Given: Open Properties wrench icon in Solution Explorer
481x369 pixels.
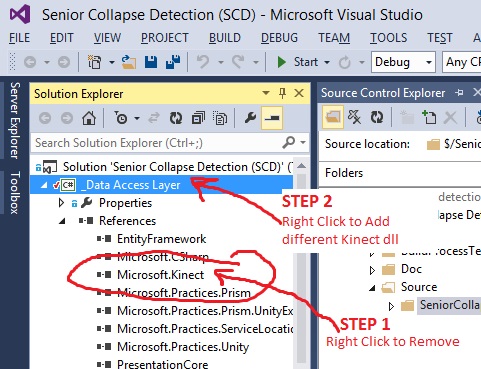Looking at the screenshot, I should (x=250, y=118).
